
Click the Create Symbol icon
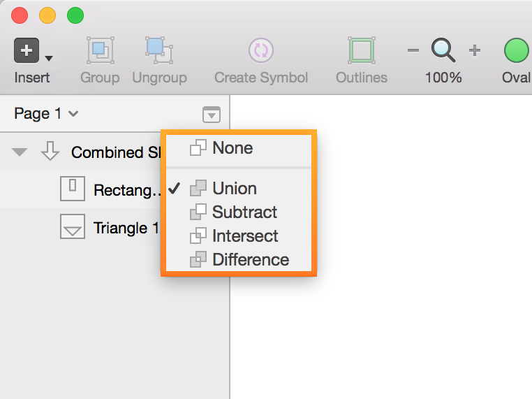(x=260, y=50)
